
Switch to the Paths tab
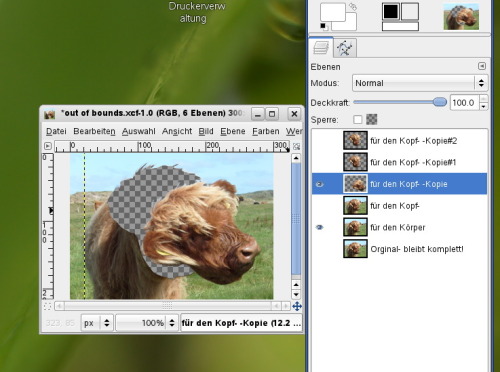point(345,48)
